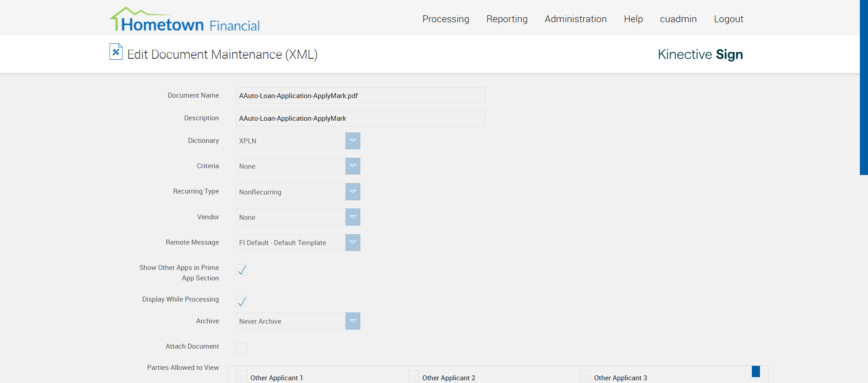Click into the Document Name field
The width and height of the screenshot is (868, 383).
(360, 96)
